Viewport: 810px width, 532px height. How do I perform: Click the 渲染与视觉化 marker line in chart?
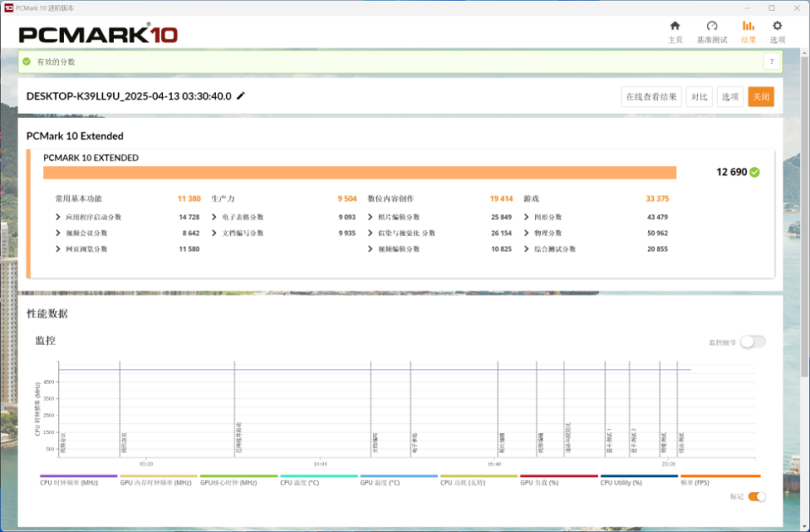564,408
